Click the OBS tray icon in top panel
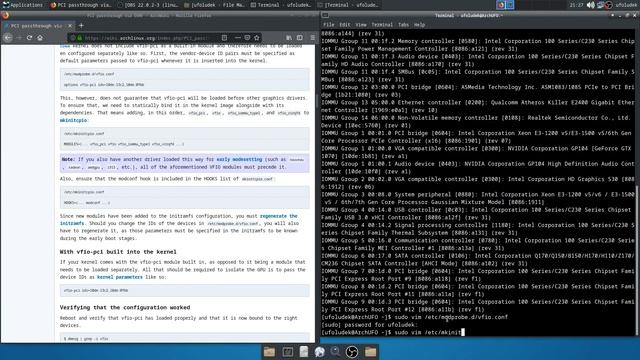This screenshot has width=640, height=360. point(609,5)
